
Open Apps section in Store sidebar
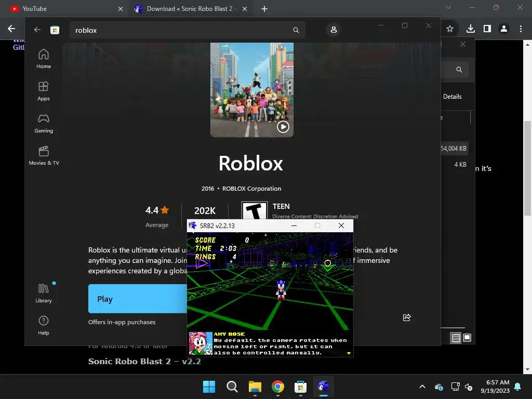(x=44, y=91)
